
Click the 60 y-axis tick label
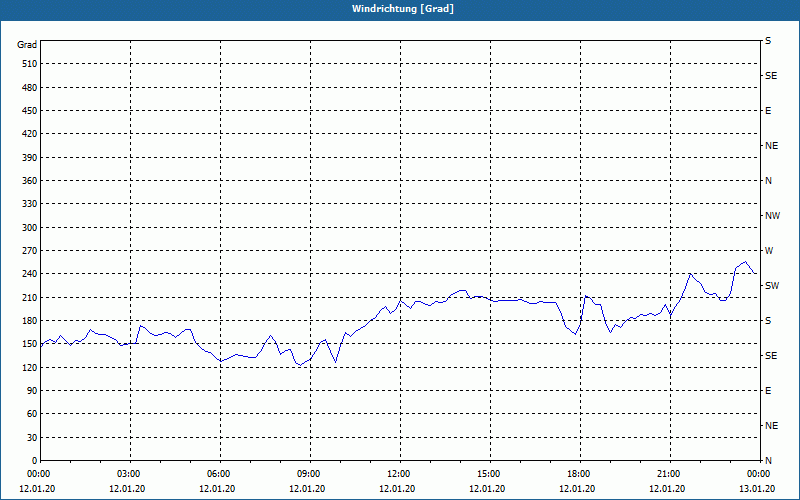click(32, 414)
